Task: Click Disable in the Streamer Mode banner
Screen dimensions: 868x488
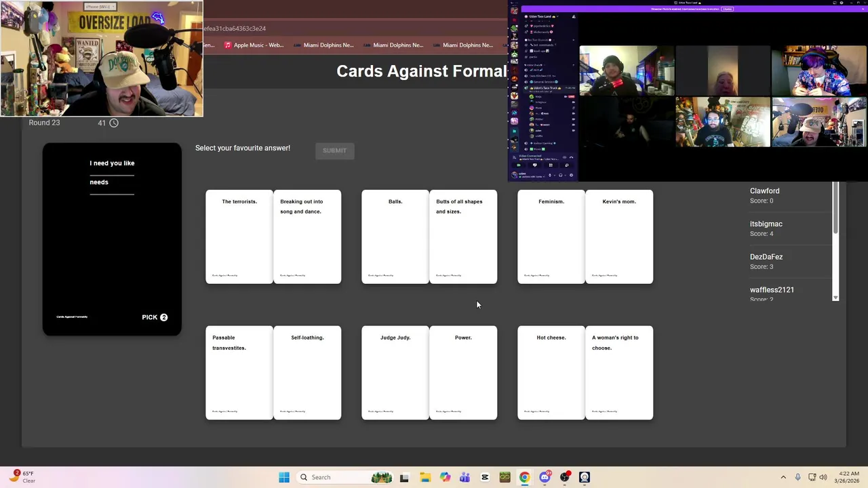Action: pos(727,9)
